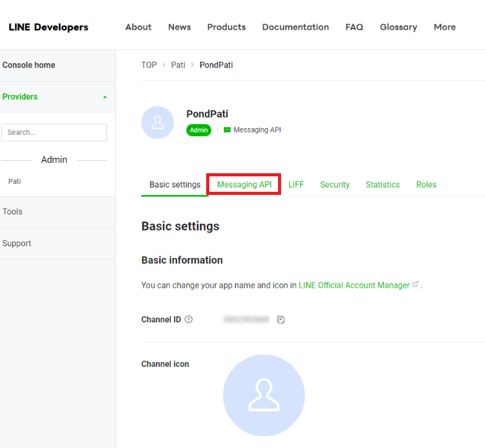Collapse the Providers section arrow
The image size is (486, 448).
tap(105, 97)
